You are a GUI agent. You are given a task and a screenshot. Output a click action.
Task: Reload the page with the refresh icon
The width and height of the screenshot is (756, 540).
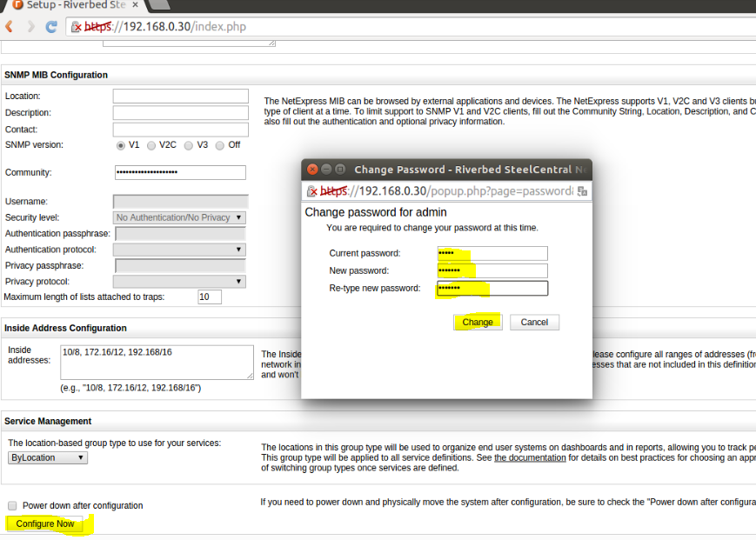[x=51, y=27]
